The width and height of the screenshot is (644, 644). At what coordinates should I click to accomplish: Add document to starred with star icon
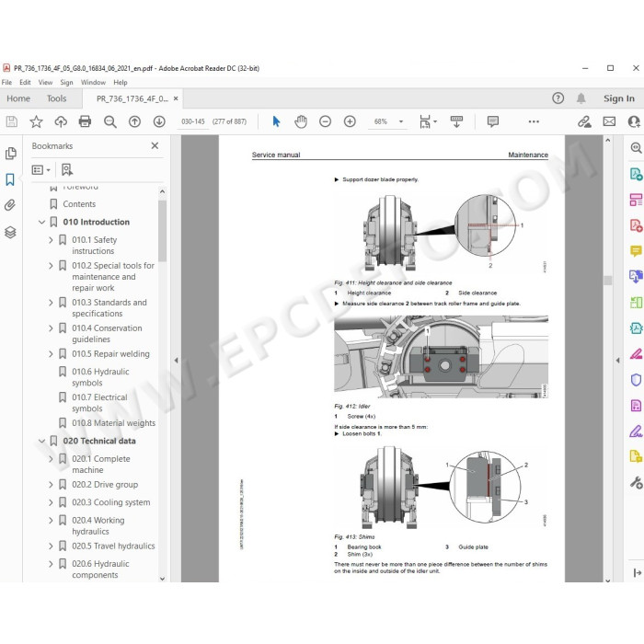click(36, 121)
